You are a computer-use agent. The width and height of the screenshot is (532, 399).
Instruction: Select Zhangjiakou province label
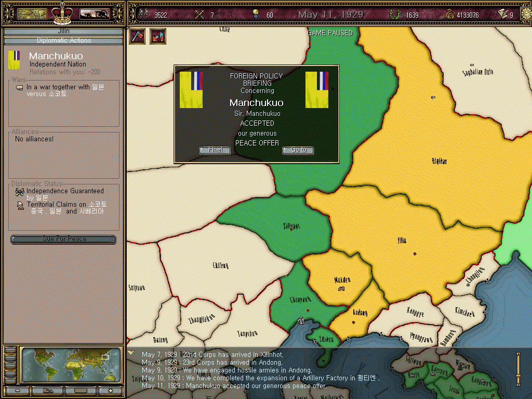202,319
